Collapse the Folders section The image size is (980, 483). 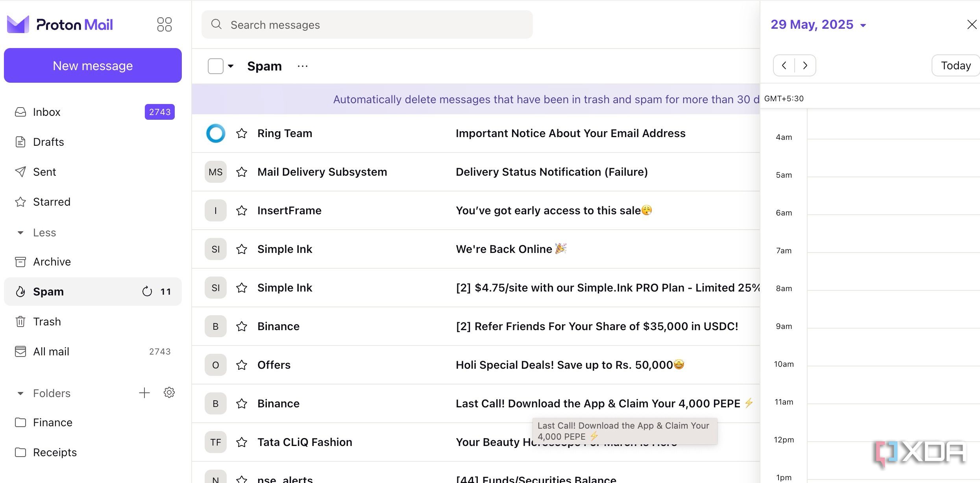(44, 393)
